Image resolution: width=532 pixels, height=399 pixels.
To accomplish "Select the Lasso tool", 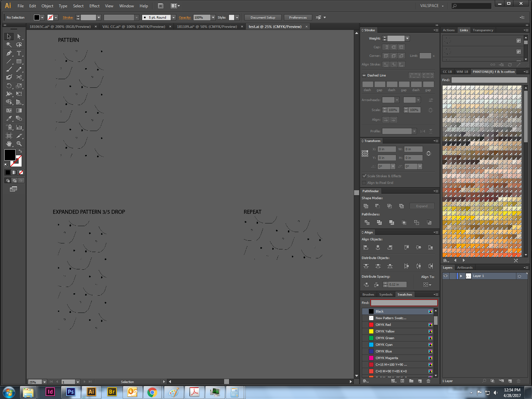I will click(x=19, y=45).
